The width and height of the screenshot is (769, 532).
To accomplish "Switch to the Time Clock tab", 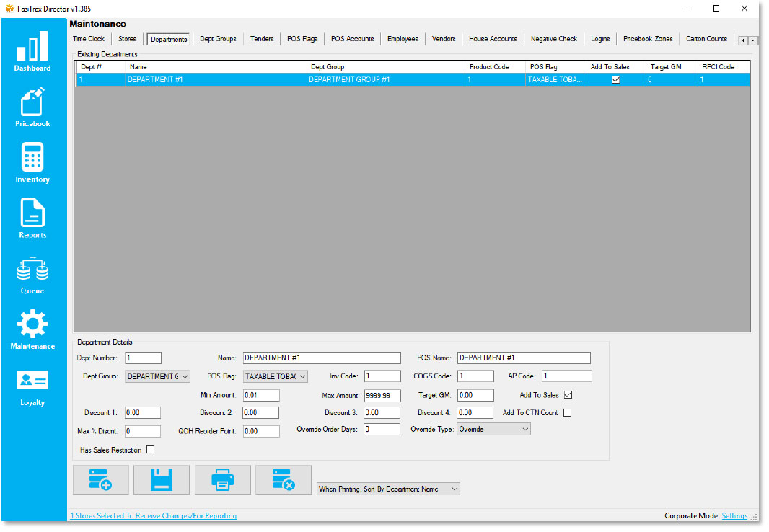I will 89,39.
